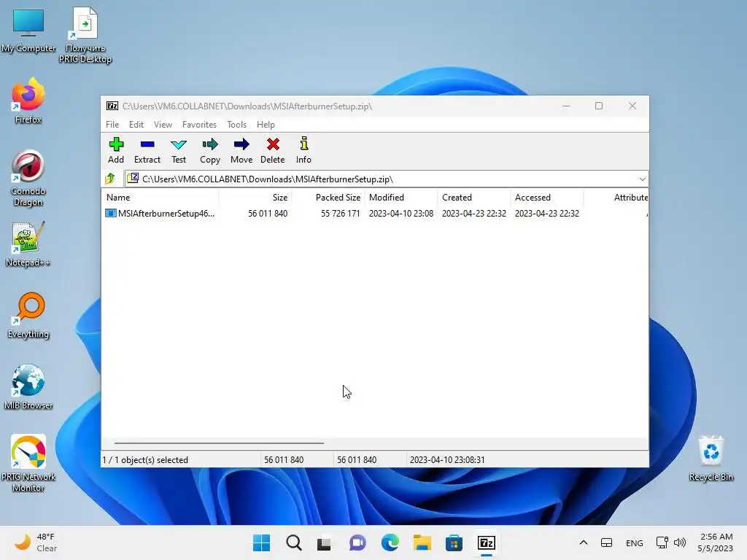The image size is (747, 560).
Task: Open the volume control in tray
Action: pyautogui.click(x=680, y=542)
